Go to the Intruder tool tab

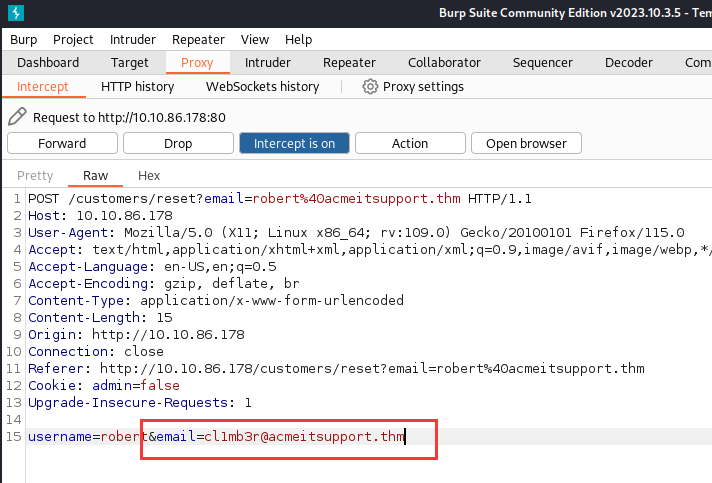coord(267,62)
